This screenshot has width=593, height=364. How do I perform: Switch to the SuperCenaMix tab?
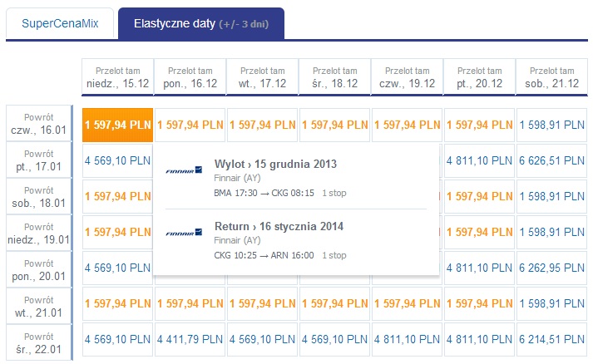[x=60, y=23]
